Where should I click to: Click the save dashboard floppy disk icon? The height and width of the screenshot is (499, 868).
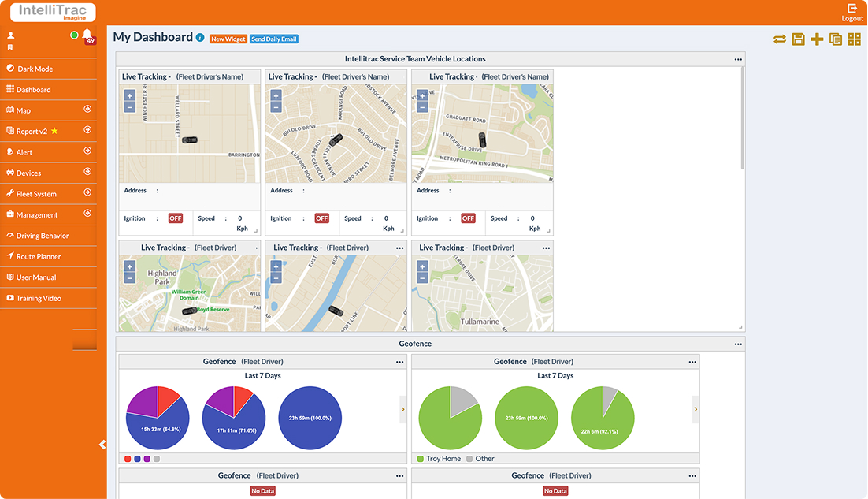click(x=798, y=39)
